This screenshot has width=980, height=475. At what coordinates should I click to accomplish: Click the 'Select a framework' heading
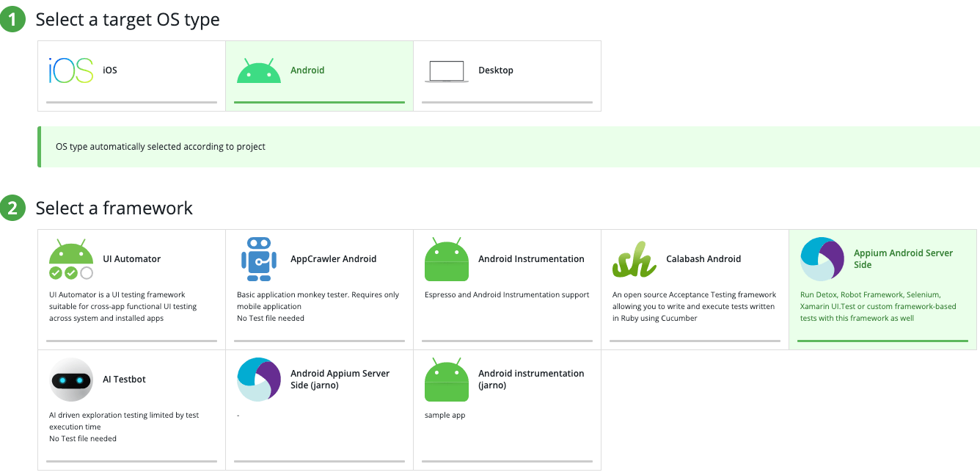114,209
